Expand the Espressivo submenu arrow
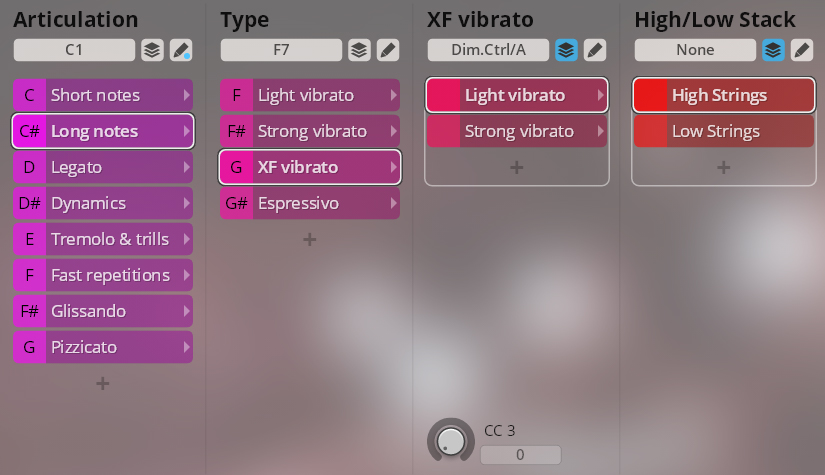This screenshot has height=475, width=825. point(393,203)
